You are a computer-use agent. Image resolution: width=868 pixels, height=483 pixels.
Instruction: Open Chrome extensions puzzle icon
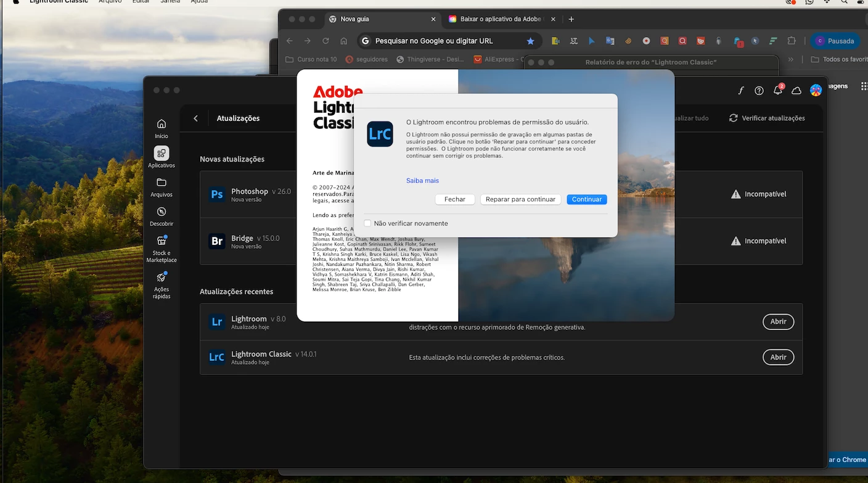click(792, 41)
